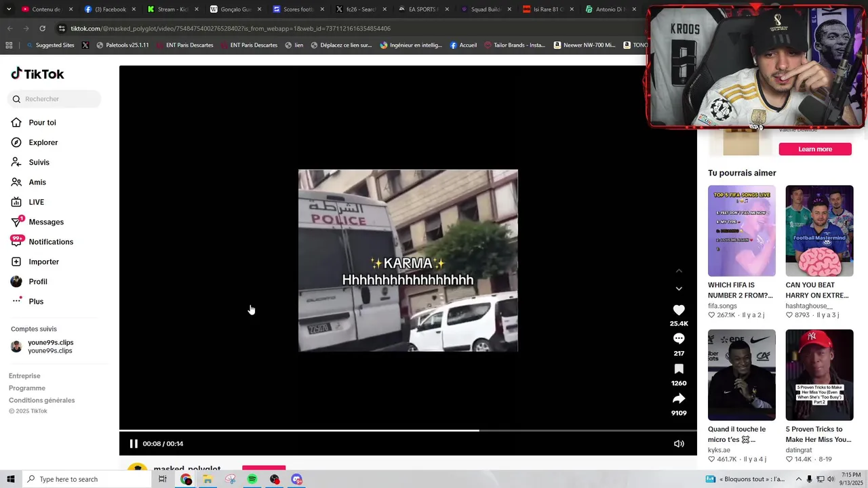
Task: Click the Windows taskbar search box
Action: 86,479
